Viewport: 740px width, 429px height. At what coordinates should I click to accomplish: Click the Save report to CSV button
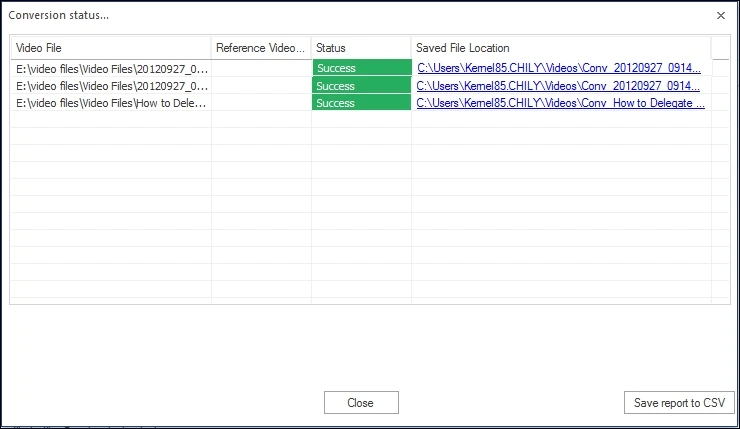[x=679, y=403]
